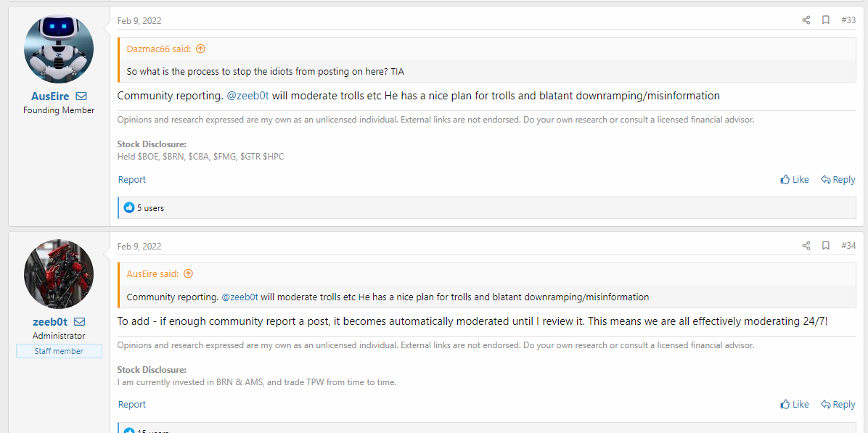Click envelope icon next to zeeb0t
Viewport: 868px width, 433px height.
pyautogui.click(x=79, y=321)
